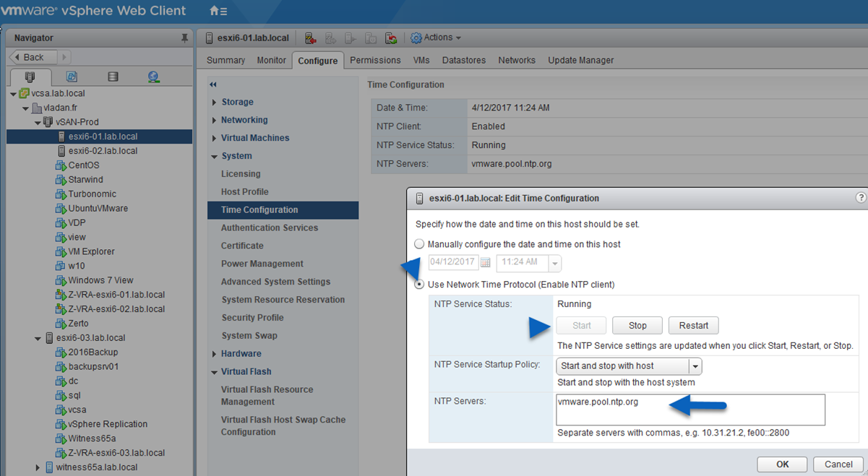Viewport: 868px width, 476px height.
Task: Expand the Storage configuration section
Action: tap(215, 102)
